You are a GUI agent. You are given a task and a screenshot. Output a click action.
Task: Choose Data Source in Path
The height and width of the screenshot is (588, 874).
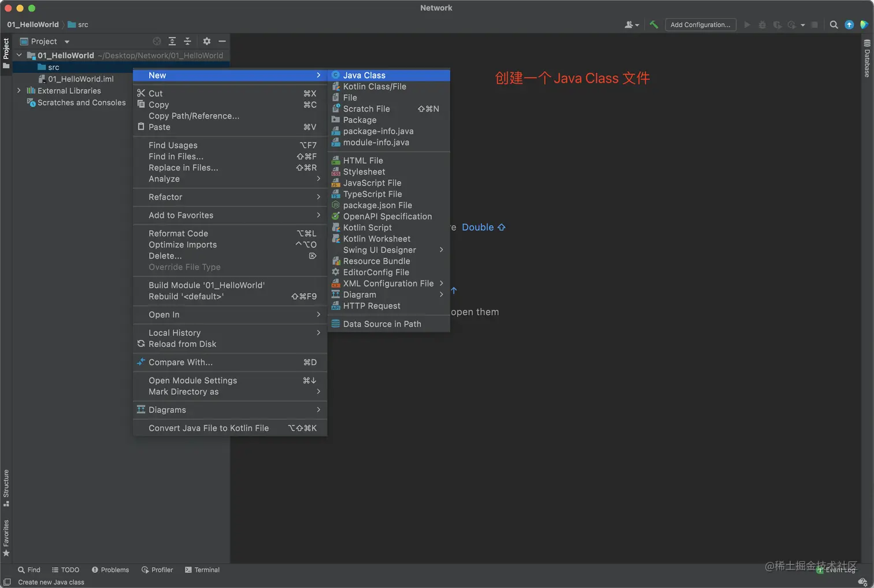389,324
